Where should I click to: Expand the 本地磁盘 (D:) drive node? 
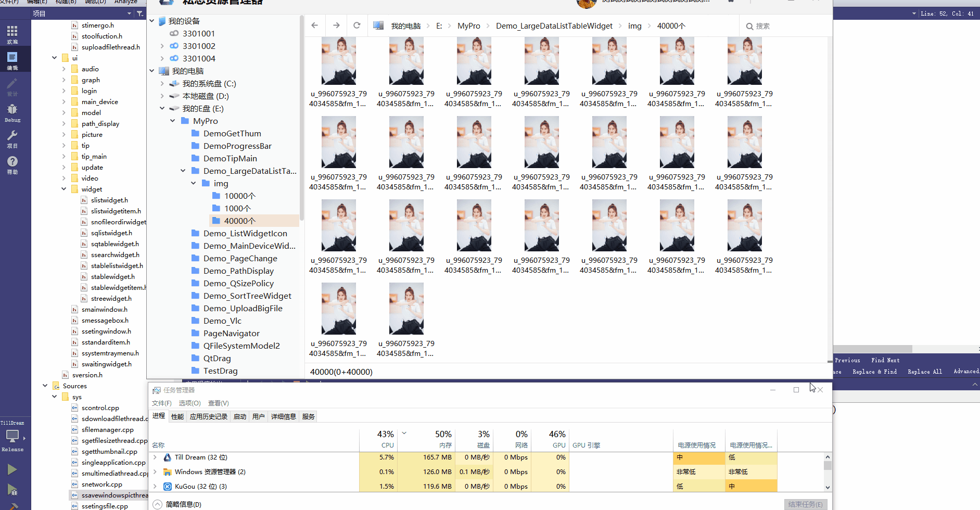pyautogui.click(x=162, y=96)
